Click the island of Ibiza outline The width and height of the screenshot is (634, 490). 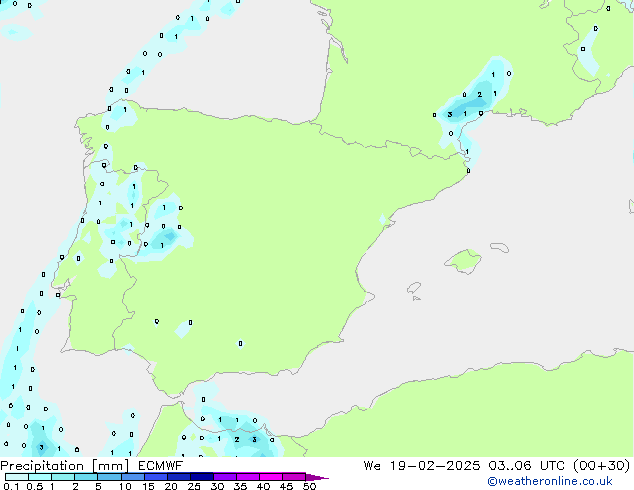[414, 288]
